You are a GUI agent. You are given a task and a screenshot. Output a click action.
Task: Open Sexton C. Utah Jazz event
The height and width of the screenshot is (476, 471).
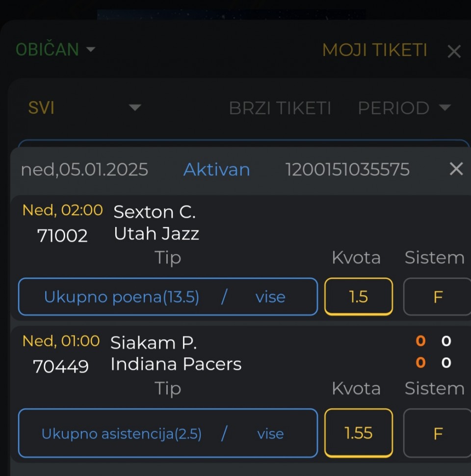(x=156, y=223)
